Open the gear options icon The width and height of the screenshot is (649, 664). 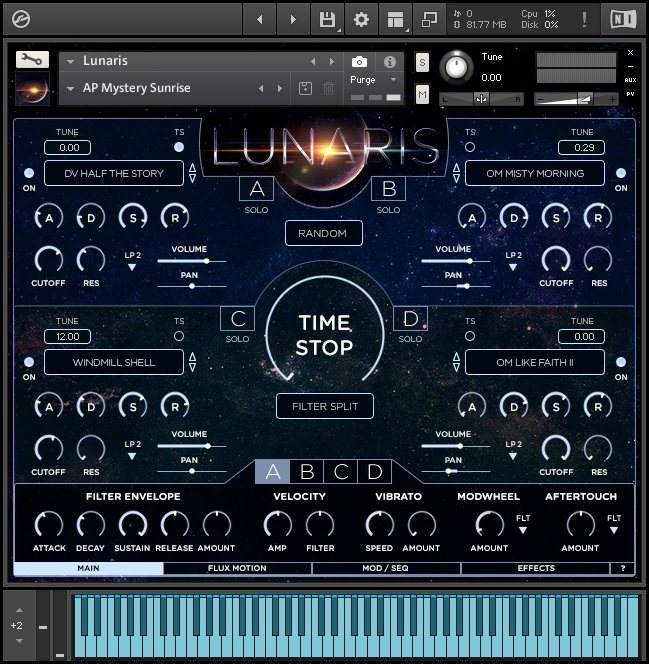click(361, 19)
